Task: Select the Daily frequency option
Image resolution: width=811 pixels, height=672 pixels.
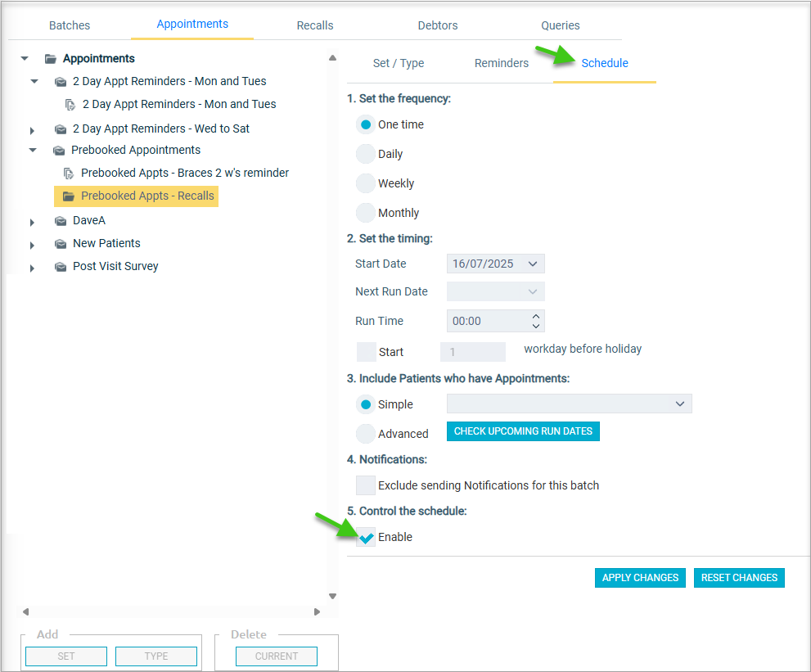Action: click(x=366, y=154)
